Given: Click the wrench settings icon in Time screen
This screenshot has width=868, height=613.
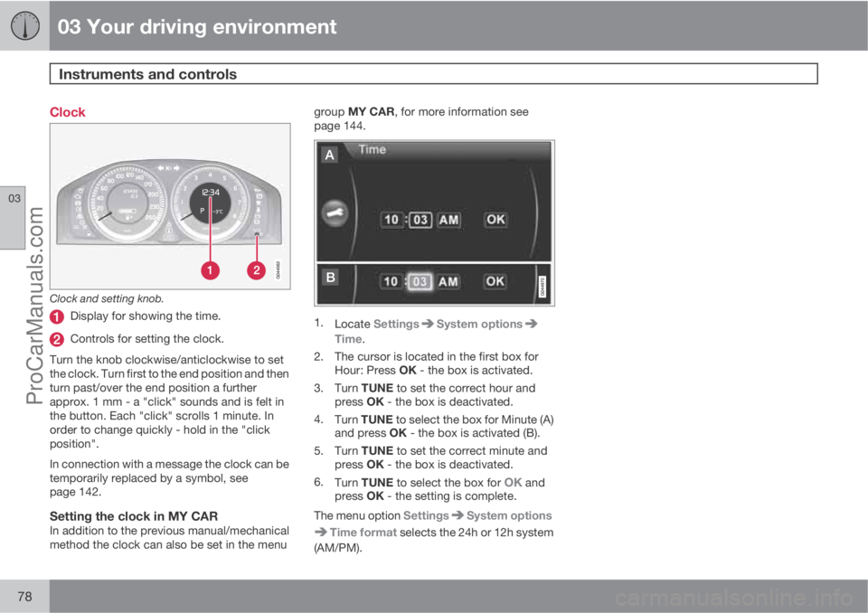Looking at the screenshot, I should pos(335,213).
